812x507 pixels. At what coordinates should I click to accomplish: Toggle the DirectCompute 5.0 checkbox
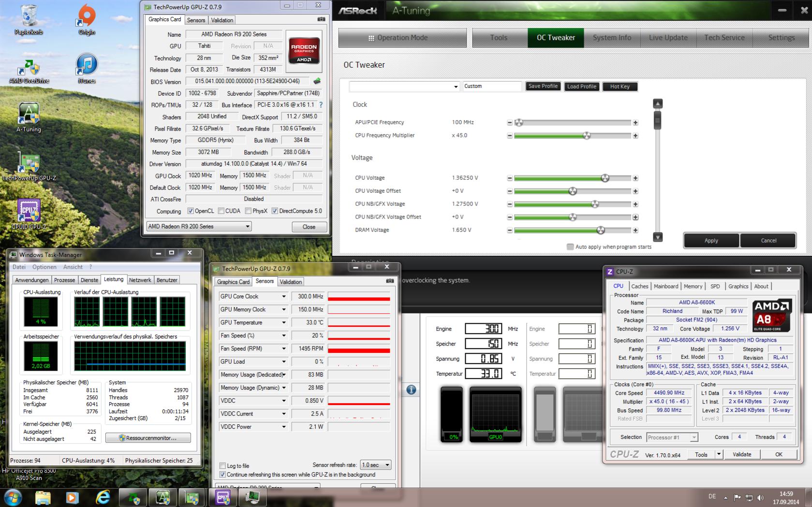coord(275,211)
